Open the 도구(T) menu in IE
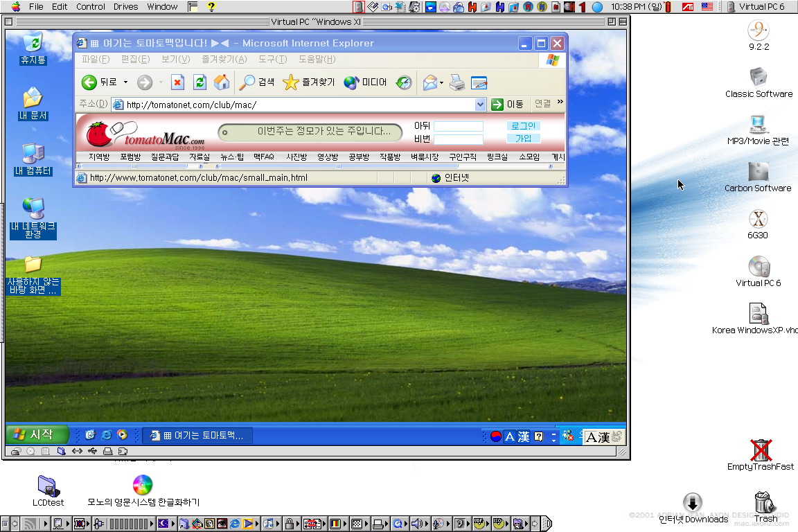 272,60
